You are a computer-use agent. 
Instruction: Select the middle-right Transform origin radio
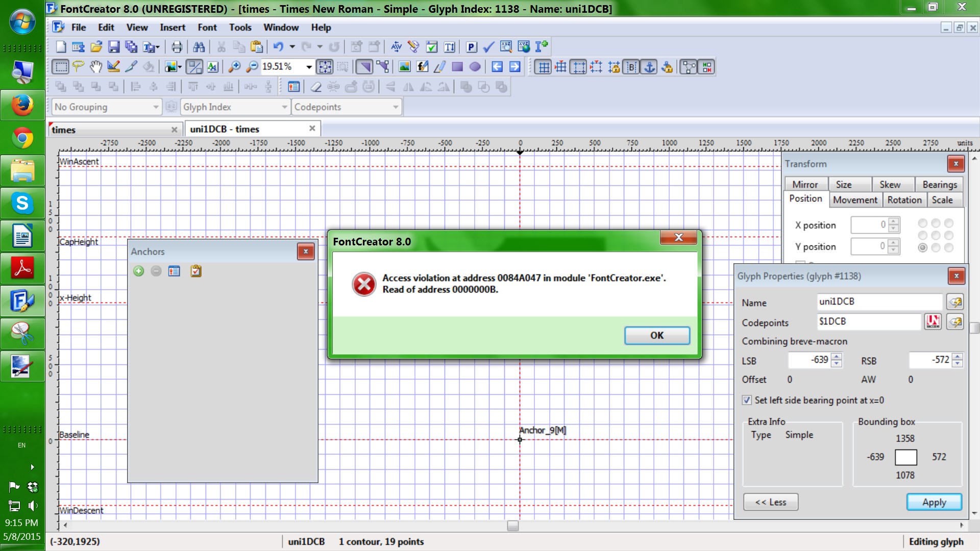949,235
